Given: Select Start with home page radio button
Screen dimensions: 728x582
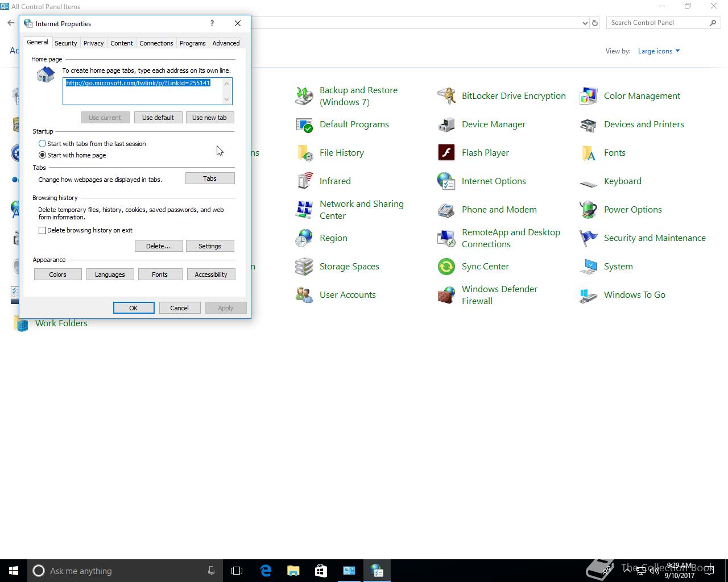Looking at the screenshot, I should click(42, 155).
